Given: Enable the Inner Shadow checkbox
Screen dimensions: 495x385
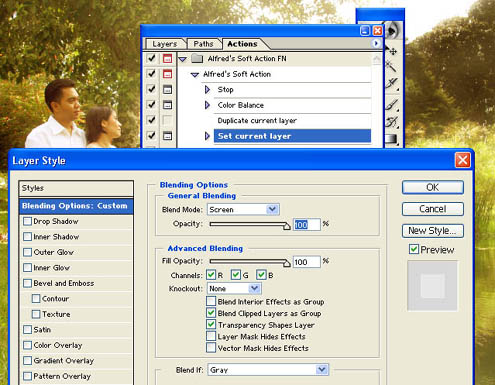Looking at the screenshot, I should pyautogui.click(x=27, y=237).
